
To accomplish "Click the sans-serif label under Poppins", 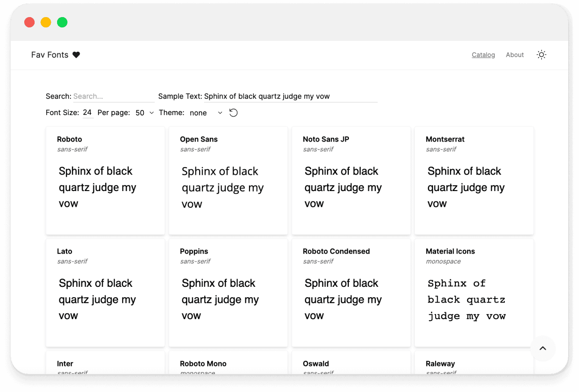I will pos(195,261).
